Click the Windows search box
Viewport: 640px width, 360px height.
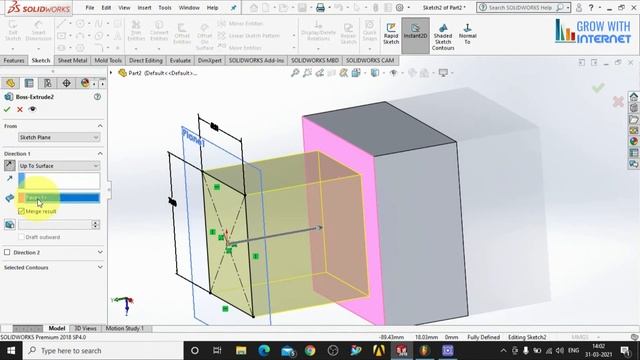pos(102,351)
